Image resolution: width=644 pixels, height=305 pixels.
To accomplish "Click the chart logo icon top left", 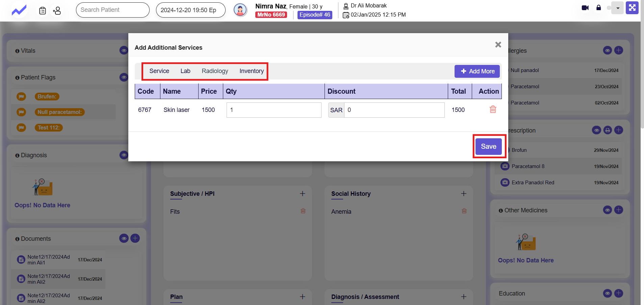I will pyautogui.click(x=19, y=10).
